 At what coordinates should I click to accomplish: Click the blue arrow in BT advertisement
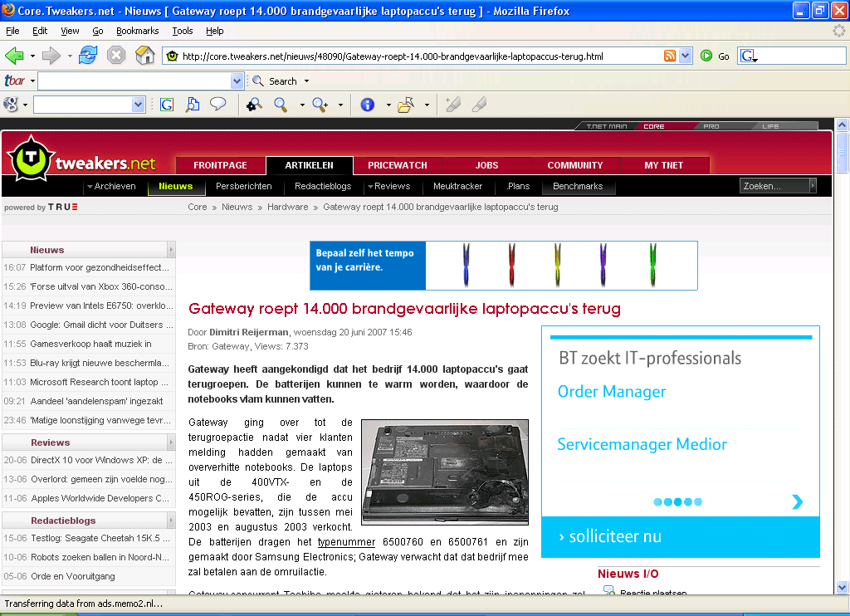pyautogui.click(x=797, y=501)
